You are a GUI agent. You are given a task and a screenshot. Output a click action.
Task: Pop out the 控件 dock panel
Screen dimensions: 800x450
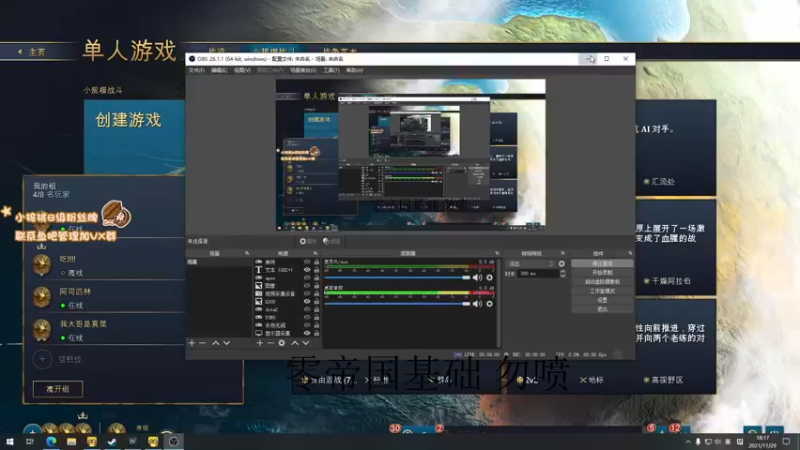(630, 253)
